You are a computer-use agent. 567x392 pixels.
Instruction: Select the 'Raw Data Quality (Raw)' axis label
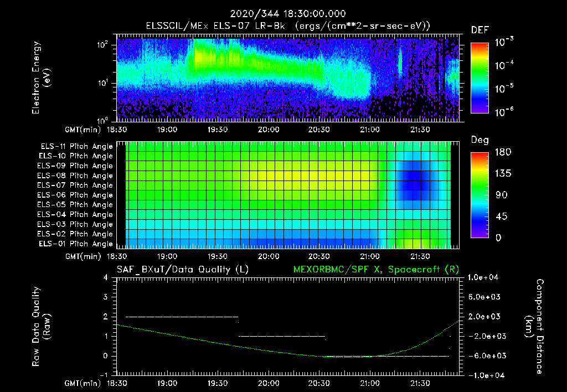pyautogui.click(x=41, y=327)
